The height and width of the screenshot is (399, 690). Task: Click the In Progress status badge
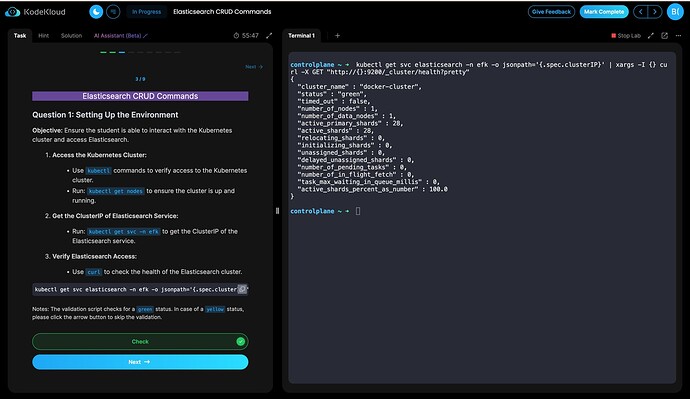(x=147, y=12)
